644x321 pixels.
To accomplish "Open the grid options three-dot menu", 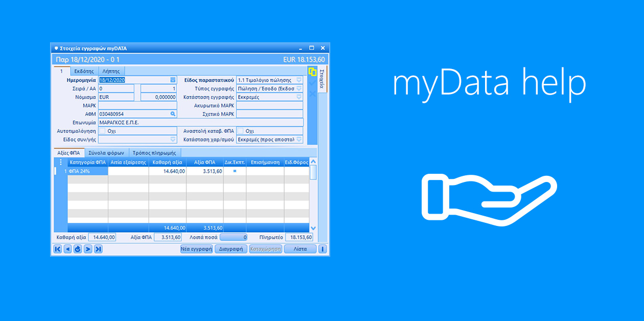I will (x=61, y=163).
